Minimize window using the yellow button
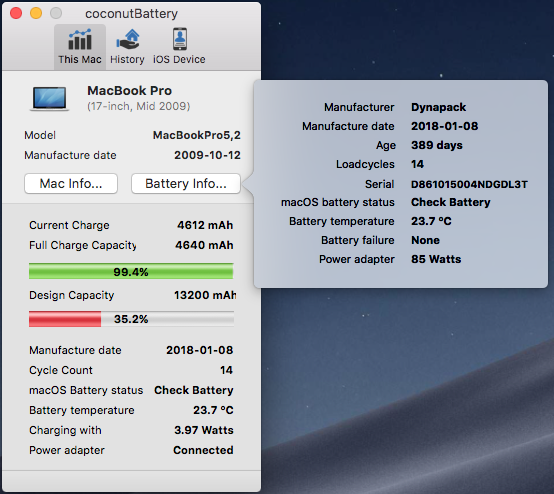Screen dimensions: 554x494 (x=36, y=13)
